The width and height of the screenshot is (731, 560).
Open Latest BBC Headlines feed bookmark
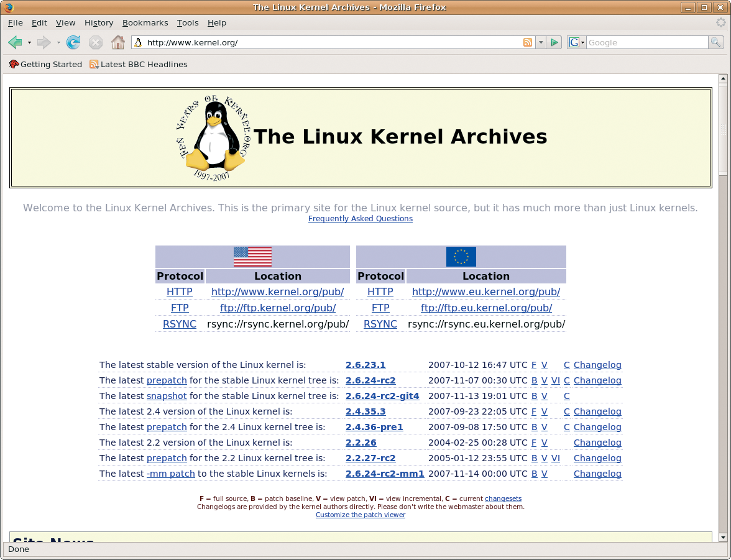(139, 65)
